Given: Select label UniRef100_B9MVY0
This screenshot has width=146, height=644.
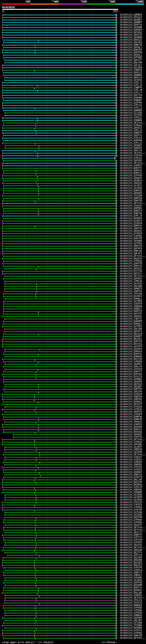Looking at the screenshot, I should [131, 429].
